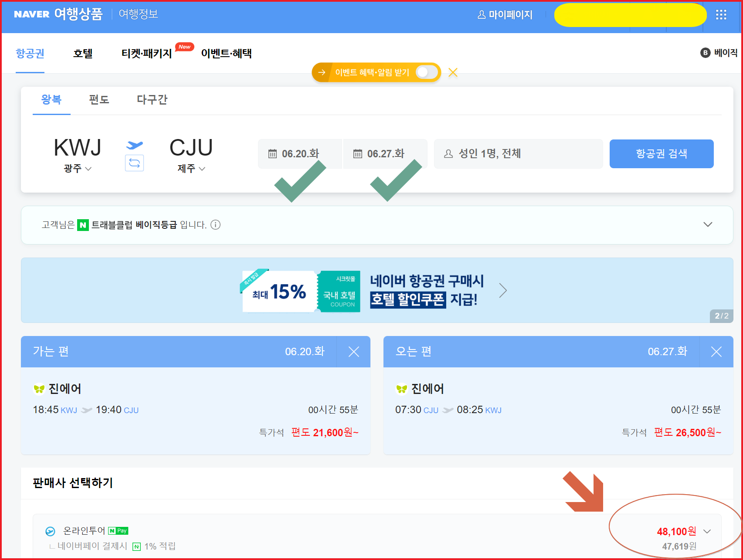Click 진에어 logo on outbound flight
Image resolution: width=743 pixels, height=560 pixels.
39,389
